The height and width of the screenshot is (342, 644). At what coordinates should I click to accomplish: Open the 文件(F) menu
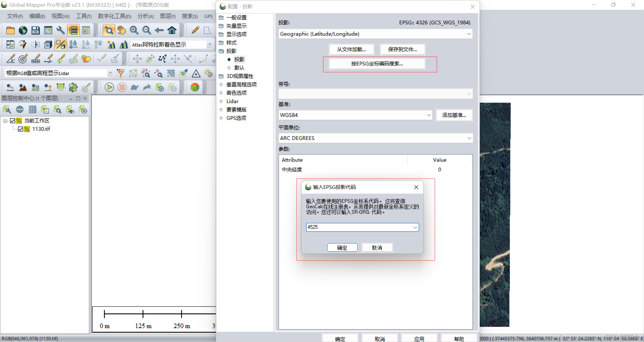14,16
